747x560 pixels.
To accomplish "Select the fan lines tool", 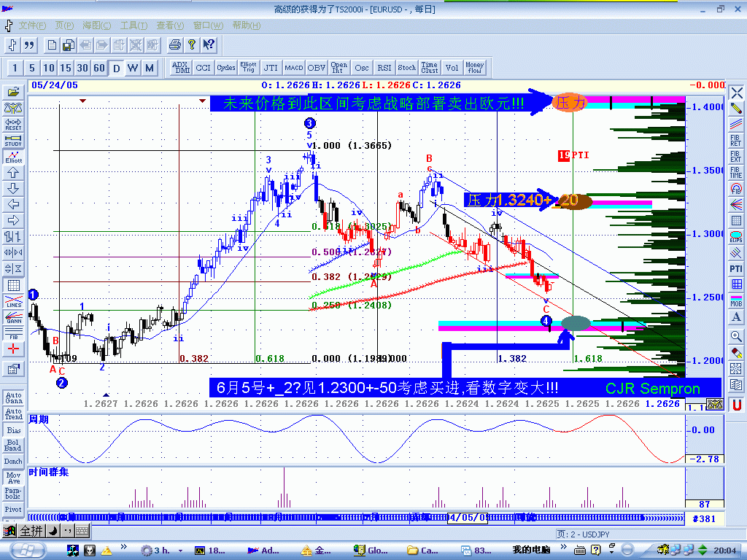I will click(x=736, y=204).
